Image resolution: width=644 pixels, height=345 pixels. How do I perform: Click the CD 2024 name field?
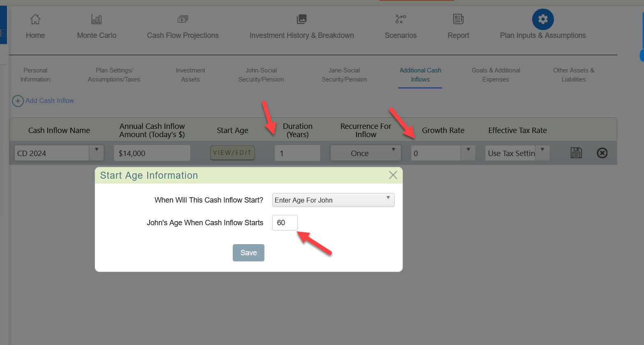52,153
